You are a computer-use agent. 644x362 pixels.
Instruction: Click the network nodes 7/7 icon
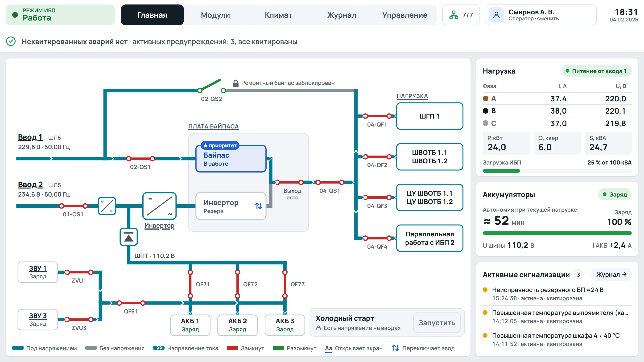tap(454, 15)
